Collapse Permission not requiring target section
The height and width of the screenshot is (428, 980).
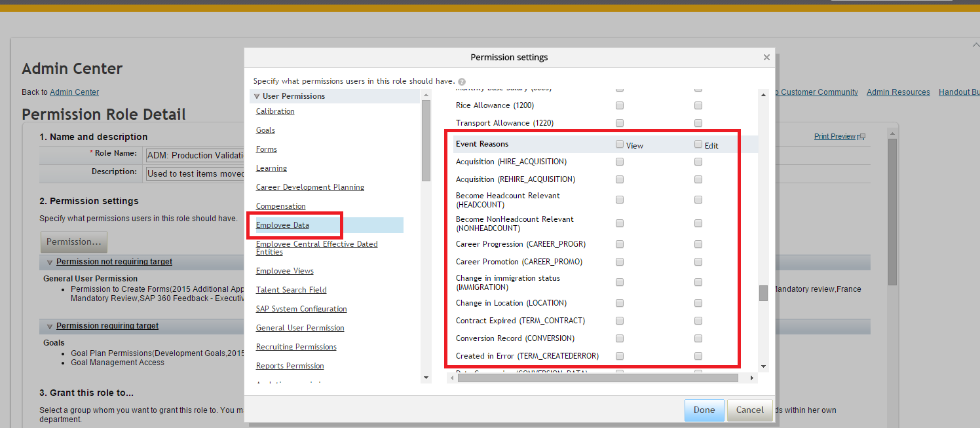[x=50, y=262]
